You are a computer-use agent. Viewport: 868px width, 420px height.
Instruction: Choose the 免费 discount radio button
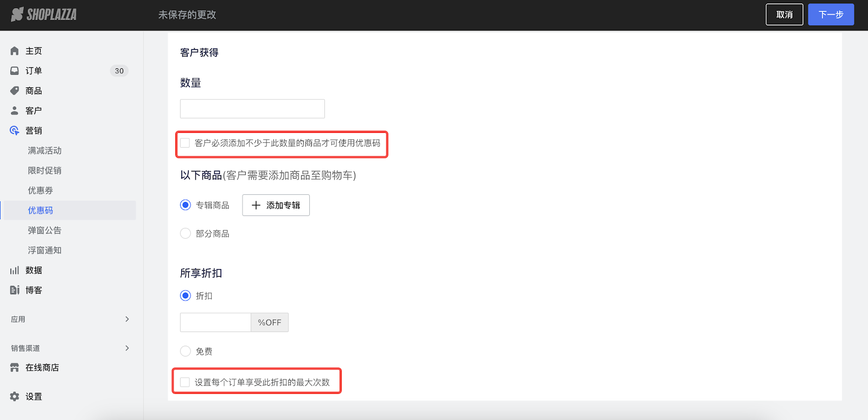tap(186, 352)
